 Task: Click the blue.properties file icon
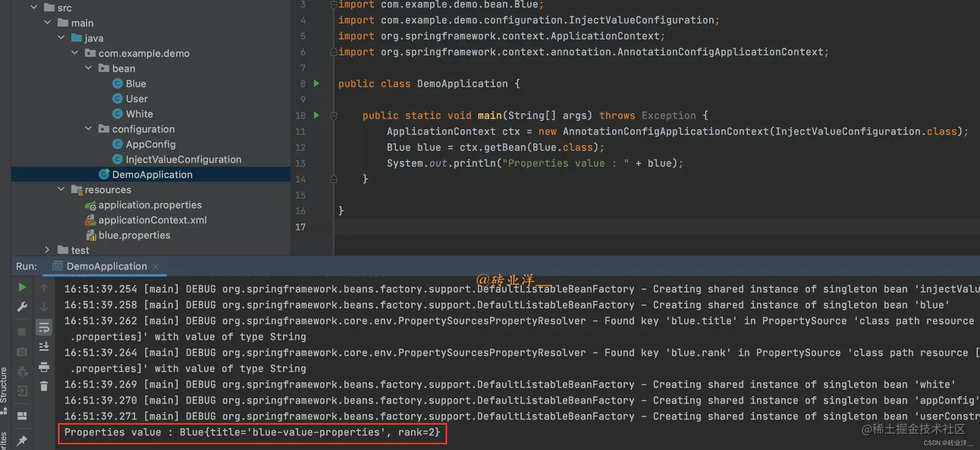91,235
